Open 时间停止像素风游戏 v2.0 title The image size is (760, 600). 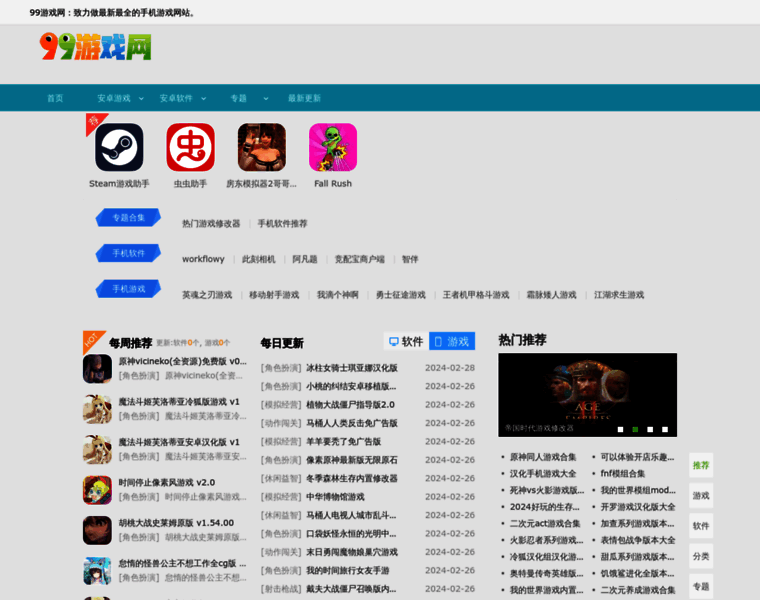167,483
